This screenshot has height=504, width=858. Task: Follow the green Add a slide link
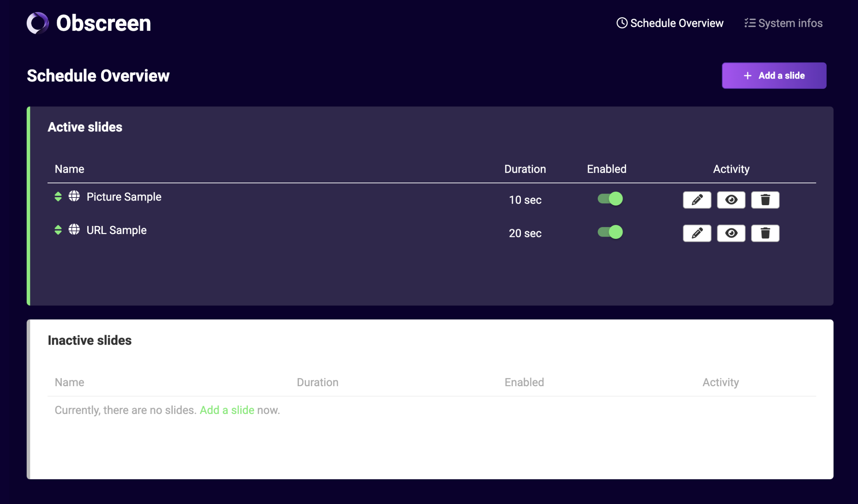click(x=227, y=410)
